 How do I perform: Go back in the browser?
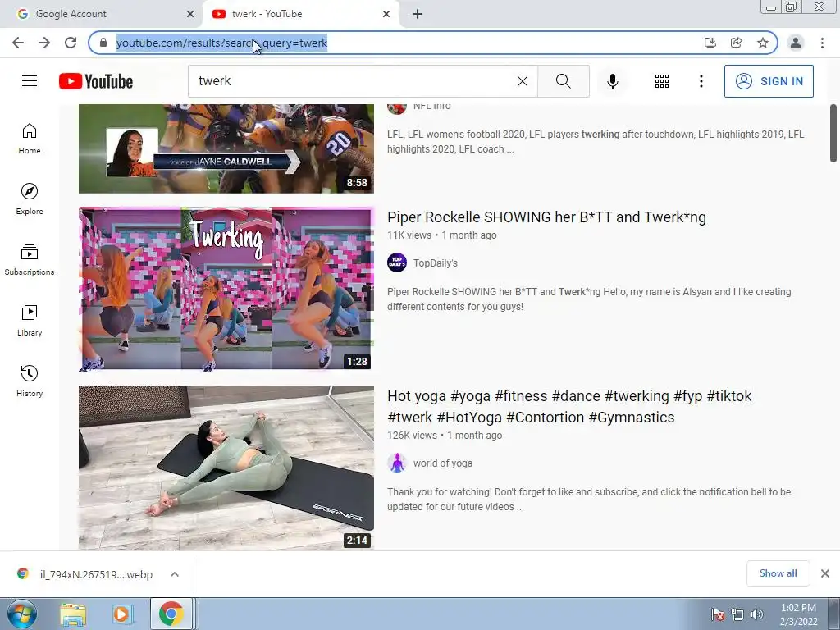pyautogui.click(x=18, y=43)
